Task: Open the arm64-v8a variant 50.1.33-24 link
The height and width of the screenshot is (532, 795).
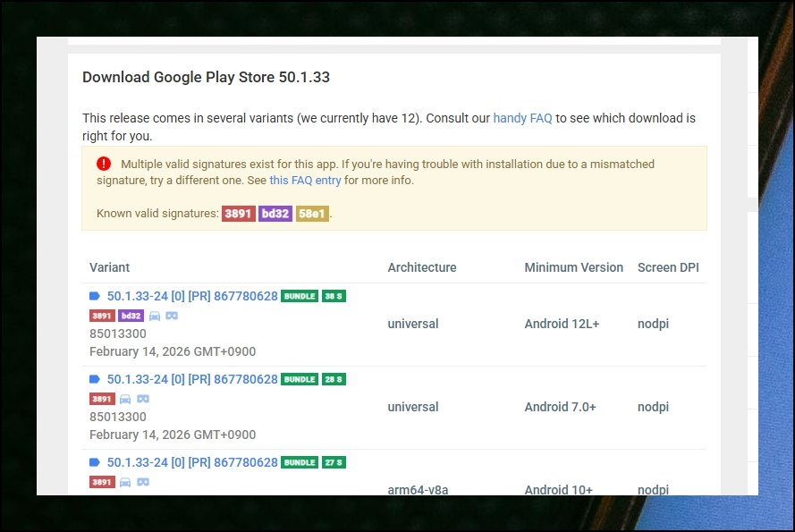Action: pos(192,462)
